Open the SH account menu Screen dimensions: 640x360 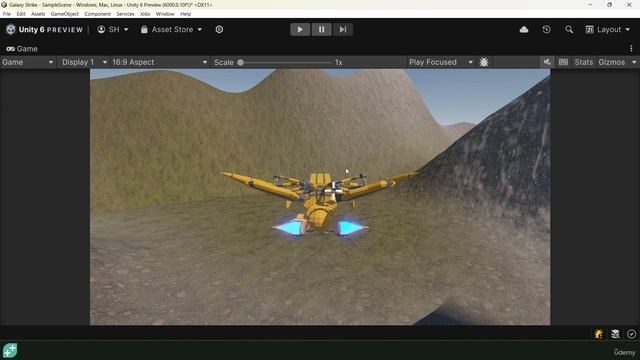[x=113, y=29]
